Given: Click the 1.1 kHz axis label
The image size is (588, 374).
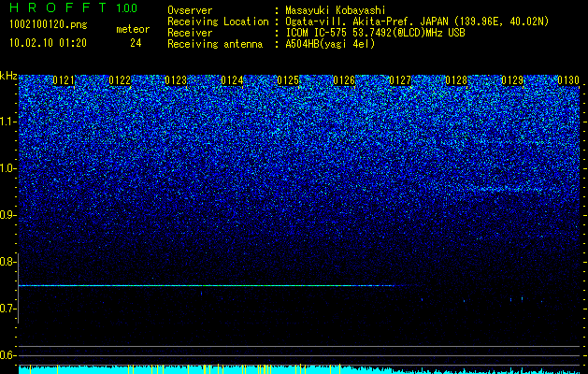Looking at the screenshot, I should click(7, 122).
